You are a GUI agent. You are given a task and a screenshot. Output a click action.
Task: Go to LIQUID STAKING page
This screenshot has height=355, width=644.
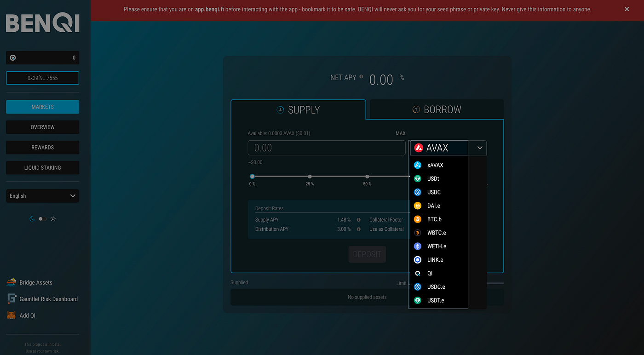coord(42,167)
